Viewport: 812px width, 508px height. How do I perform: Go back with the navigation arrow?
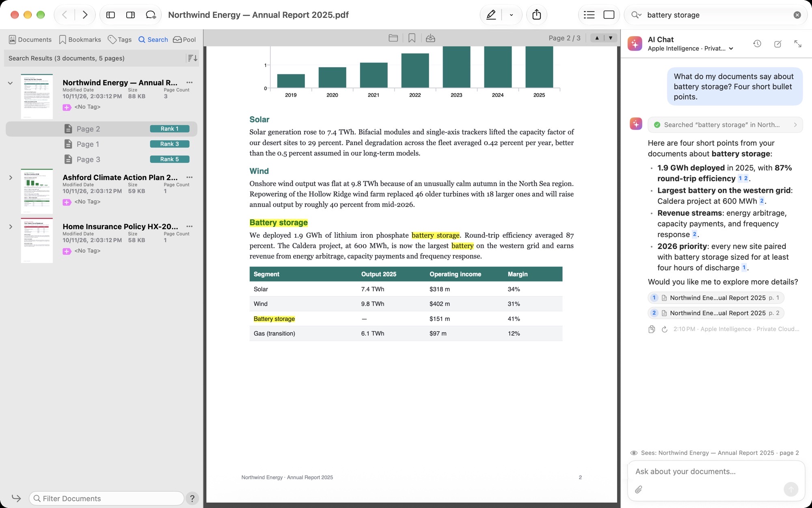[65, 15]
